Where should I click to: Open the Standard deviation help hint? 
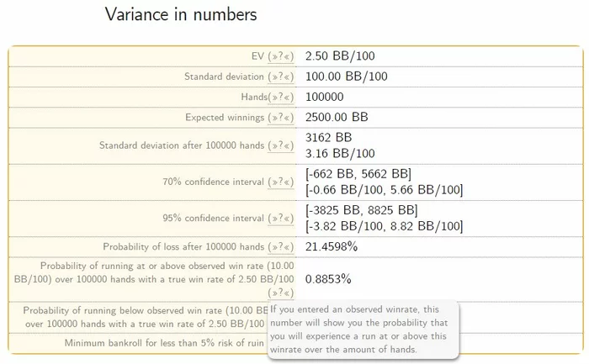280,76
